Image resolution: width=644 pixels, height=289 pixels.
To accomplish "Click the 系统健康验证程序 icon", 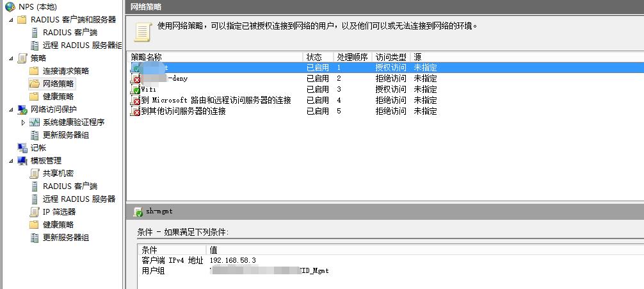I will [35, 122].
